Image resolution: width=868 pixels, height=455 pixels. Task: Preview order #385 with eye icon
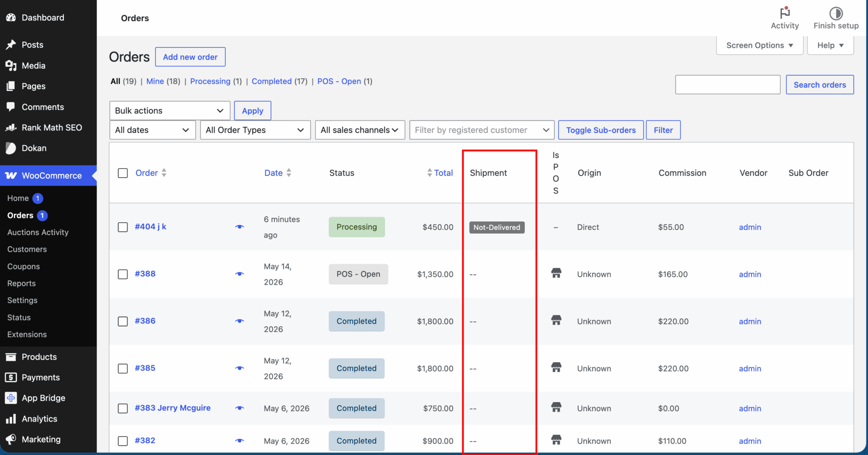pos(240,368)
